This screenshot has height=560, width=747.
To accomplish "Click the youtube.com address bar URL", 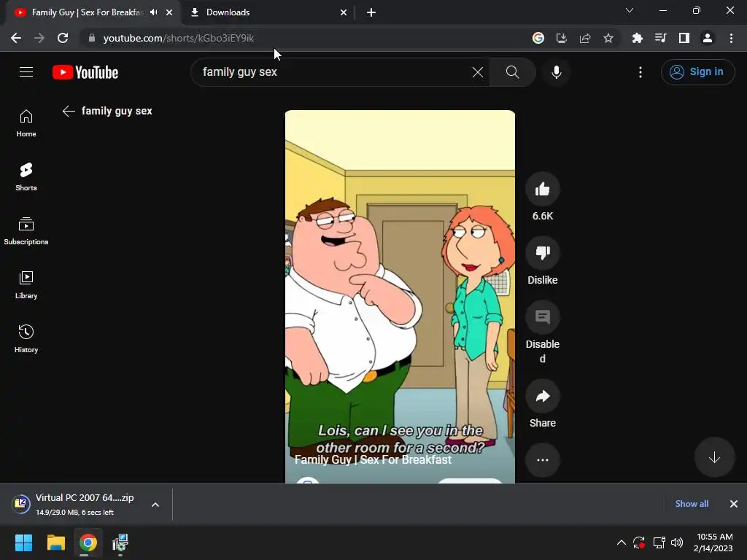I will pos(178,38).
